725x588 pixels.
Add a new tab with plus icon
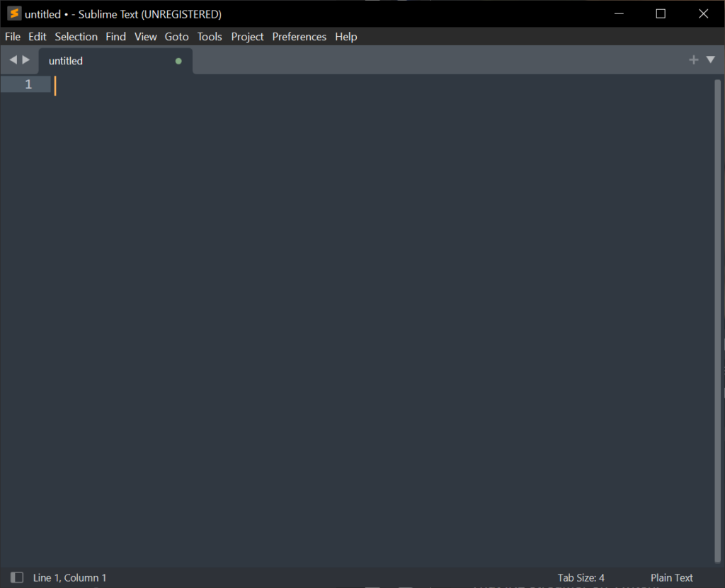pos(693,59)
